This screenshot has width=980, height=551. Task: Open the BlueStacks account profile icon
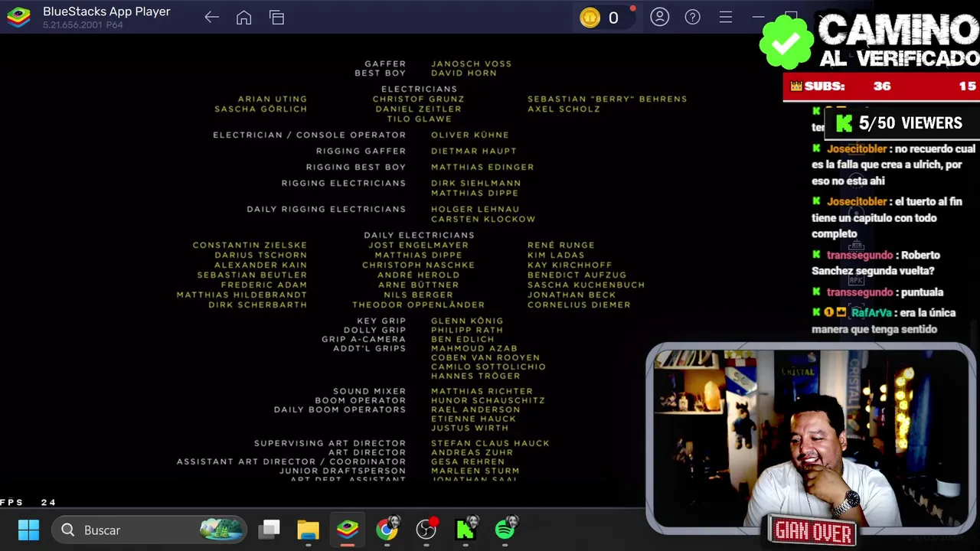pos(660,17)
